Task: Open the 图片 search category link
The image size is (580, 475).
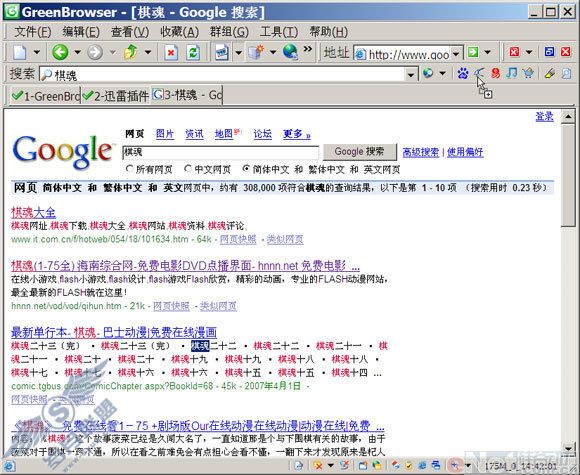Action: tap(165, 134)
